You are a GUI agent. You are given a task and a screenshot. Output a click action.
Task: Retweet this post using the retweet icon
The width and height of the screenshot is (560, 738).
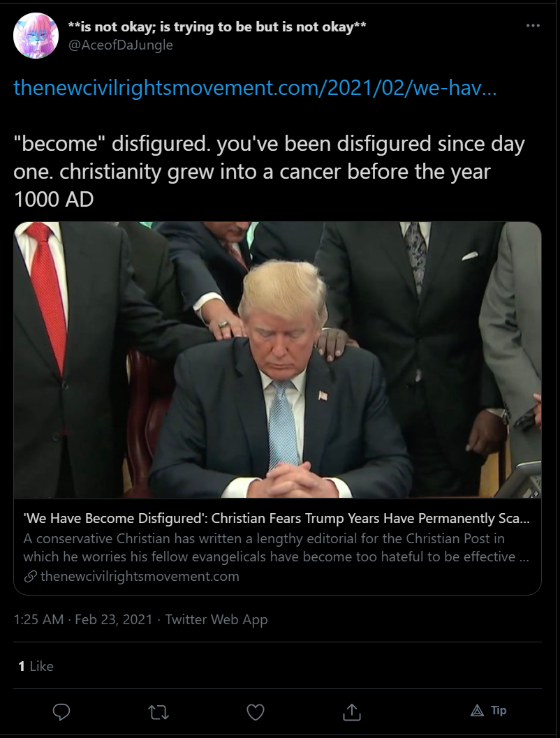click(x=159, y=713)
